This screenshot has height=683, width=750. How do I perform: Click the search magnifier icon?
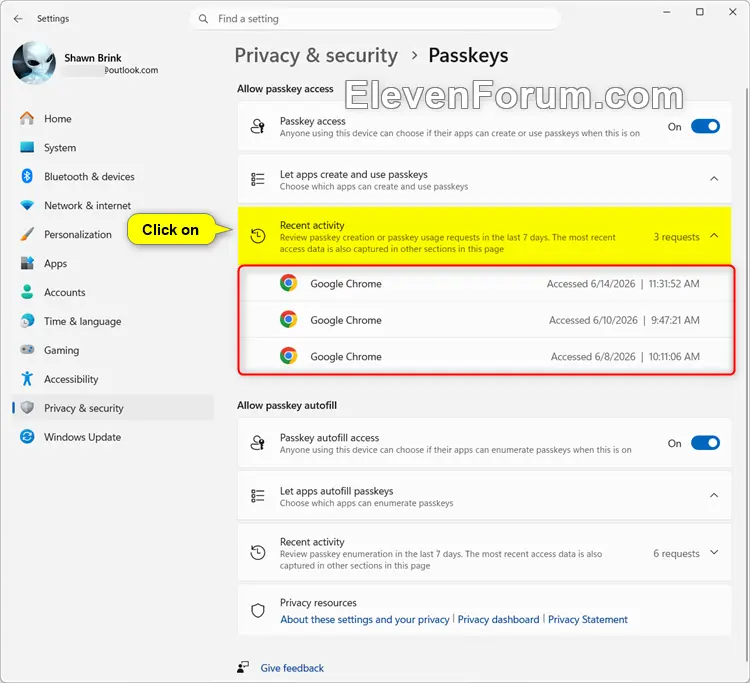click(x=203, y=19)
